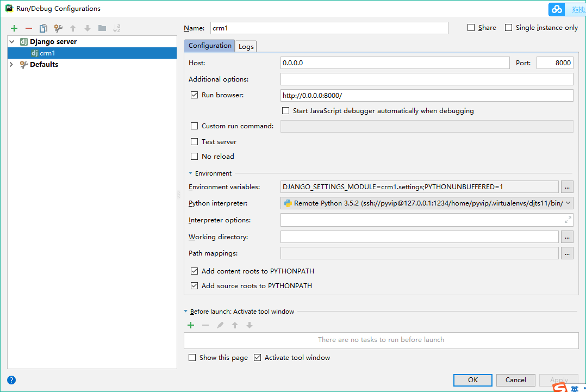Check the Test server option
The width and height of the screenshot is (586, 392).
pos(195,141)
